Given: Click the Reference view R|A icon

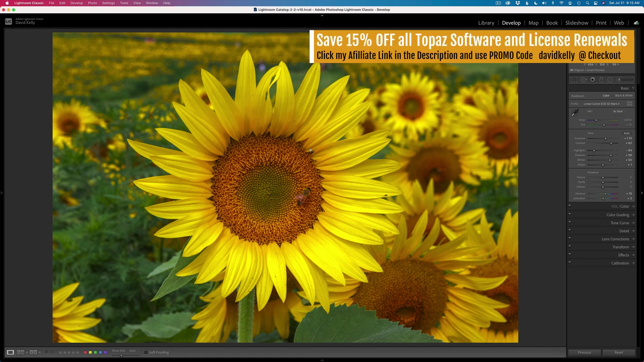Looking at the screenshot, I should (x=20, y=352).
